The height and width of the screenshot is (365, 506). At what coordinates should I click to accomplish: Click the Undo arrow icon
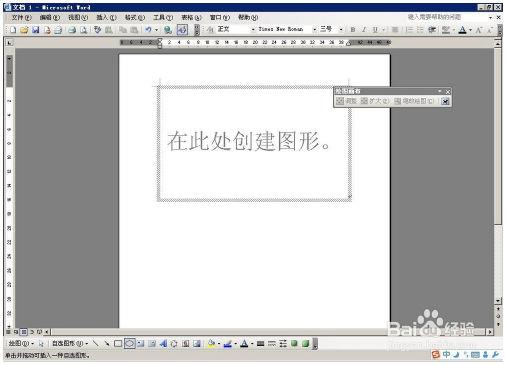click(x=148, y=30)
